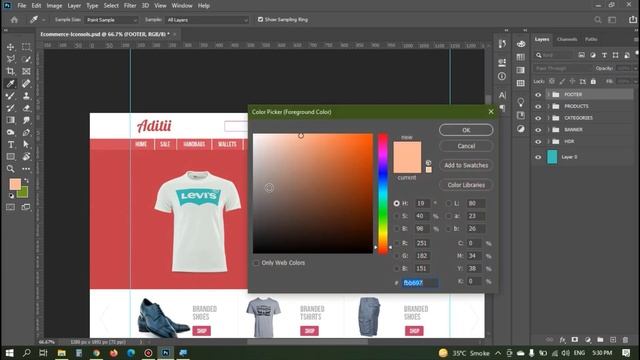Hide the FOOTER layer group
Screen dimensions: 640x360
pyautogui.click(x=538, y=95)
